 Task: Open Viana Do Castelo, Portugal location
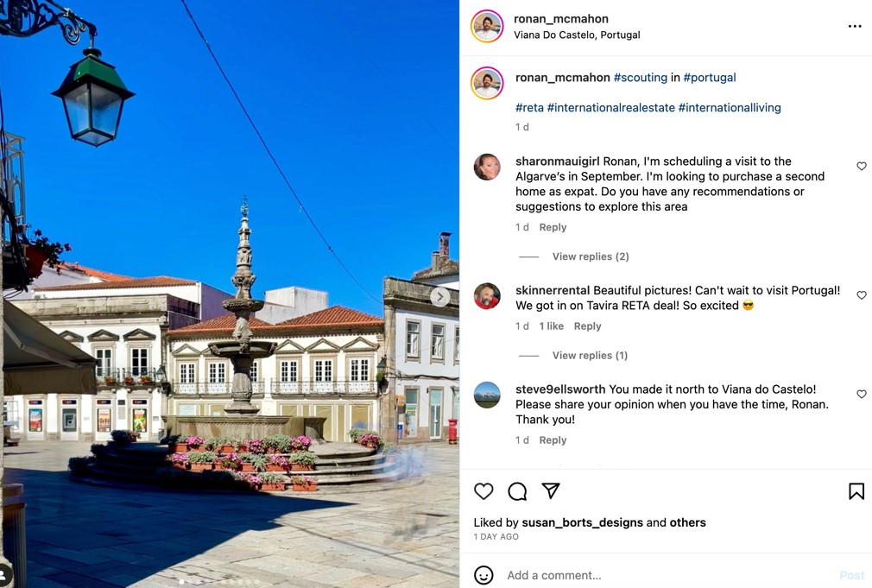pos(577,35)
